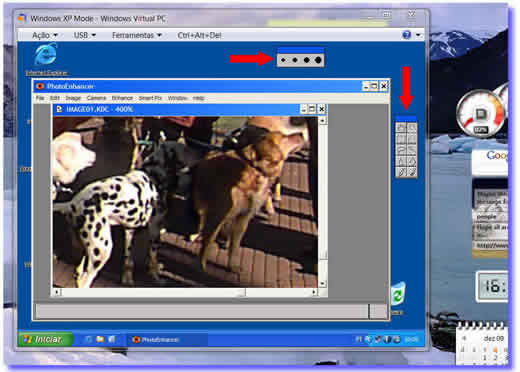Choose the largest brush size dot

click(x=318, y=60)
